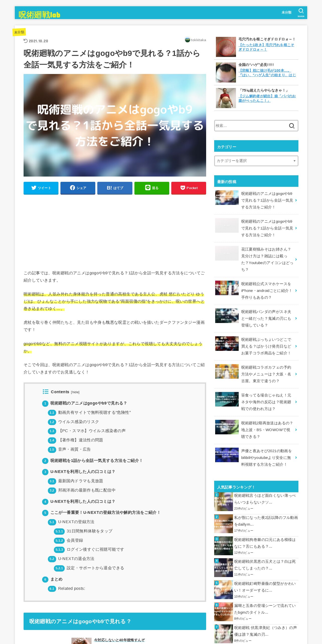Click the Contents list icon
Viewport: 322px width, 644px height.
(45, 391)
